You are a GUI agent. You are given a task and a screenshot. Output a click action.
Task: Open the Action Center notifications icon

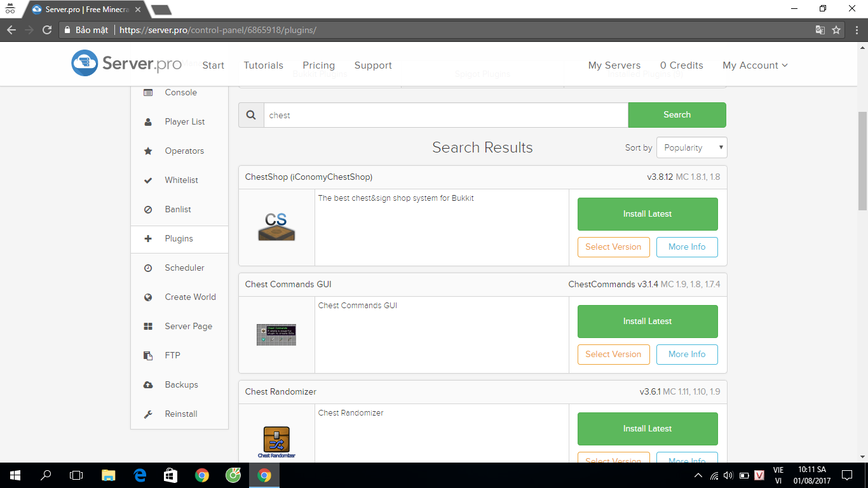847,475
